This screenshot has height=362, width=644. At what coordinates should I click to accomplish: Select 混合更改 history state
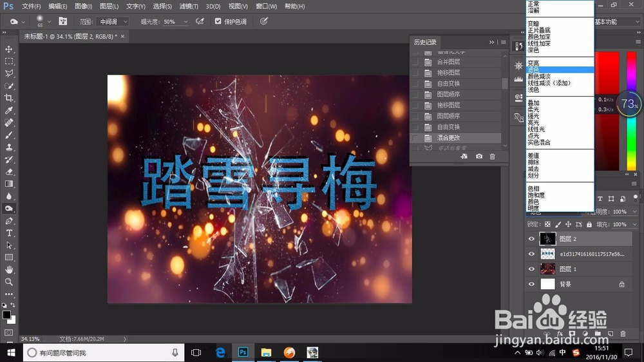pyautogui.click(x=456, y=138)
